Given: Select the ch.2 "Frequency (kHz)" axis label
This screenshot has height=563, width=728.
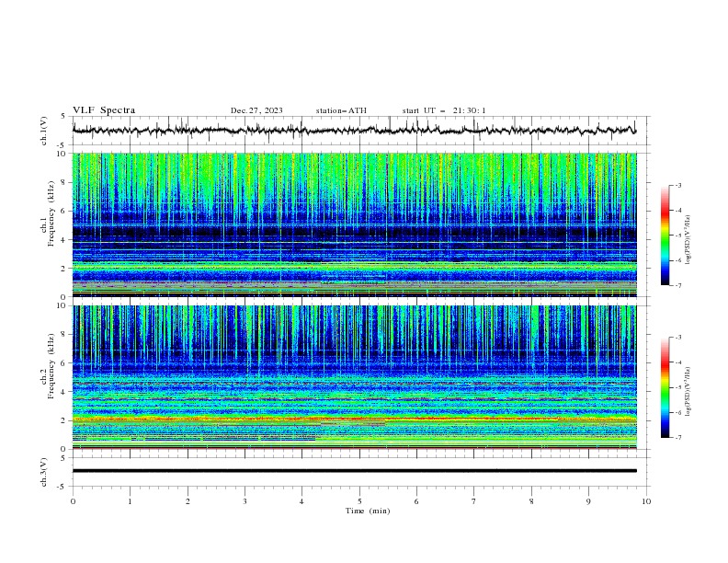Looking at the screenshot, I should (51, 365).
